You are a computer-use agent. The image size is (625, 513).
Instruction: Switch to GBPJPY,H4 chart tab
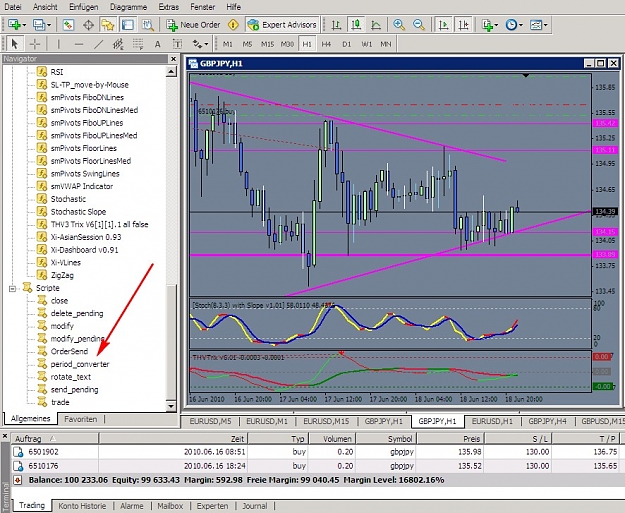pos(547,421)
